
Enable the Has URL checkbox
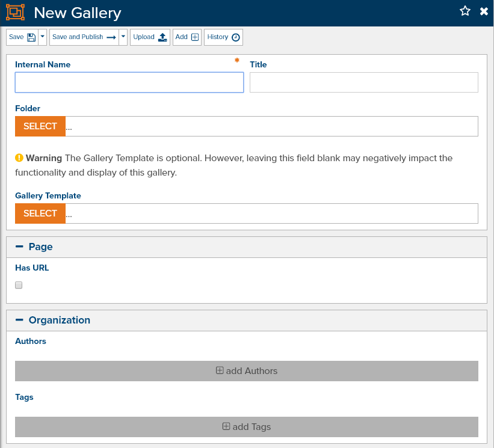tap(19, 285)
